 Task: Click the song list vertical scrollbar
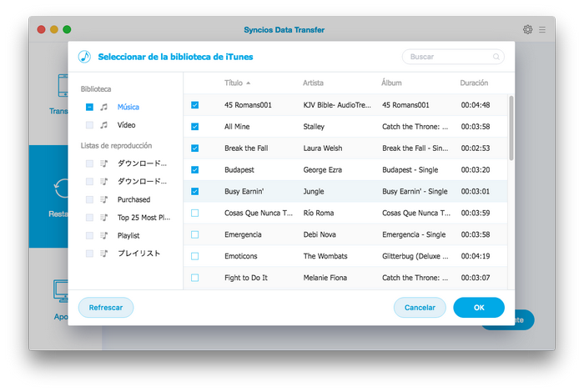pyautogui.click(x=511, y=128)
